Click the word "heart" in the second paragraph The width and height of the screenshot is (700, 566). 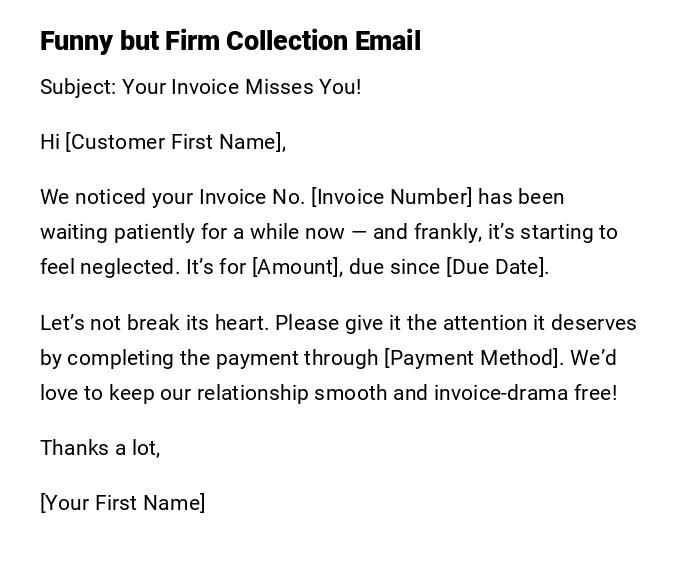243,323
